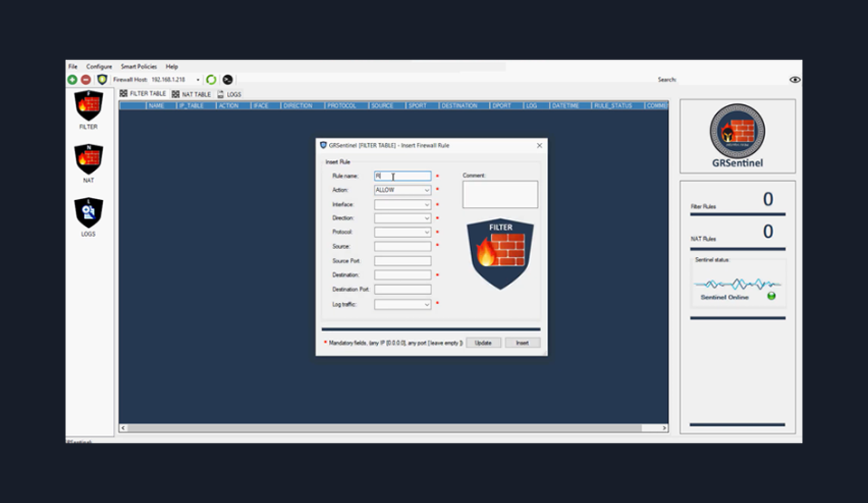Select the NAT shield in the sidebar

click(x=89, y=159)
